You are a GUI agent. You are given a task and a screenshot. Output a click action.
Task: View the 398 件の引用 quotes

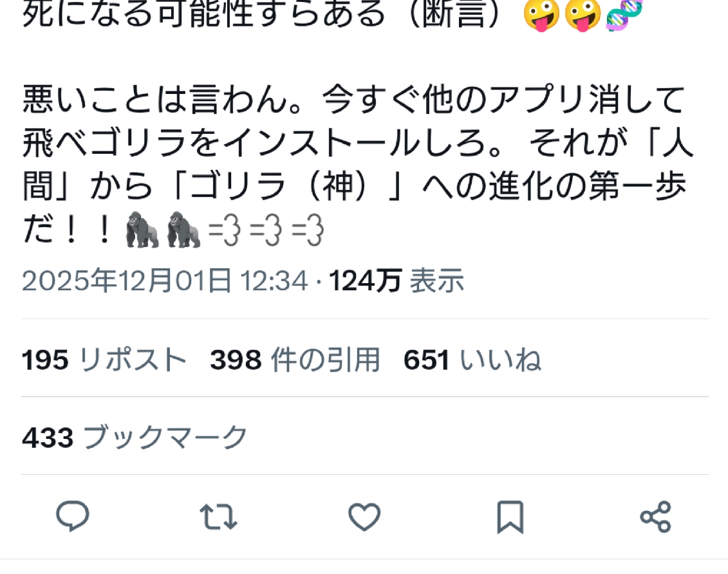pyautogui.click(x=295, y=360)
